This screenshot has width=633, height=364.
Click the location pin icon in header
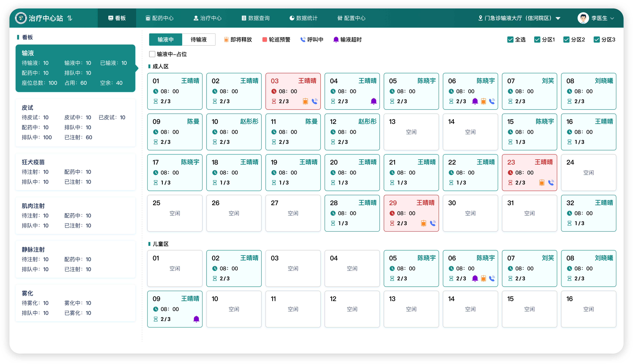[480, 18]
